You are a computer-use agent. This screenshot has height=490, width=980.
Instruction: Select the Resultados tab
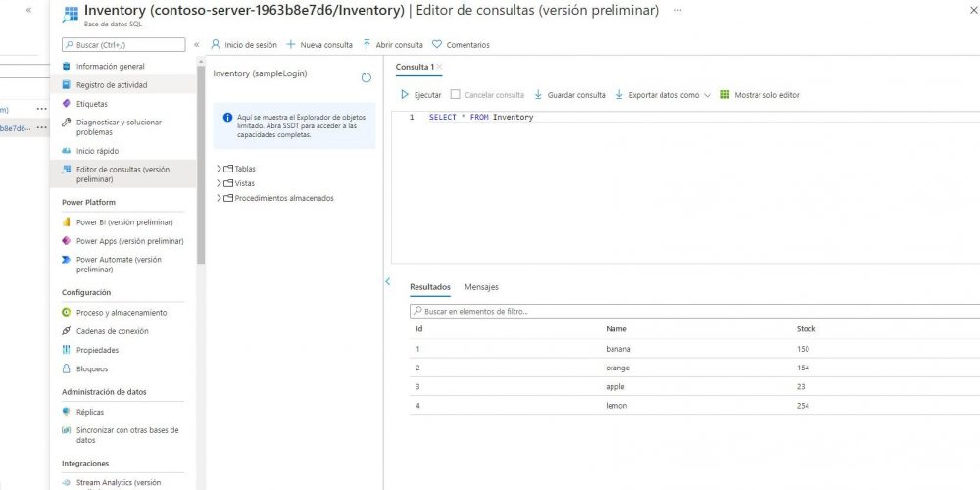point(429,287)
